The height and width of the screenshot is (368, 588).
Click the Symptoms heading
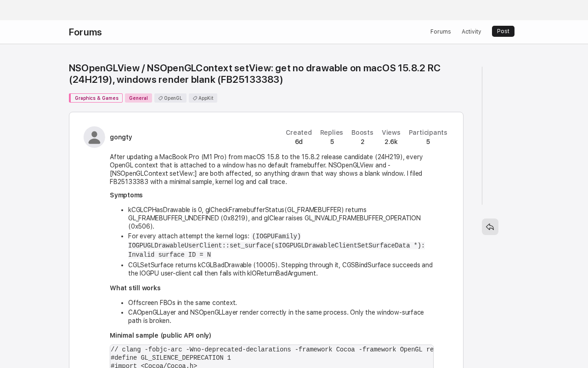click(x=126, y=195)
